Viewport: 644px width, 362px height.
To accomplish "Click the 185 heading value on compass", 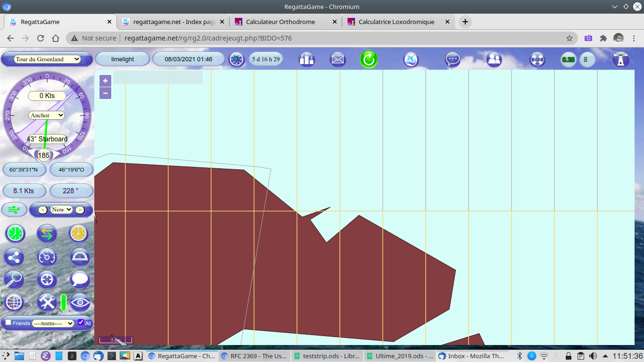I will tap(44, 155).
